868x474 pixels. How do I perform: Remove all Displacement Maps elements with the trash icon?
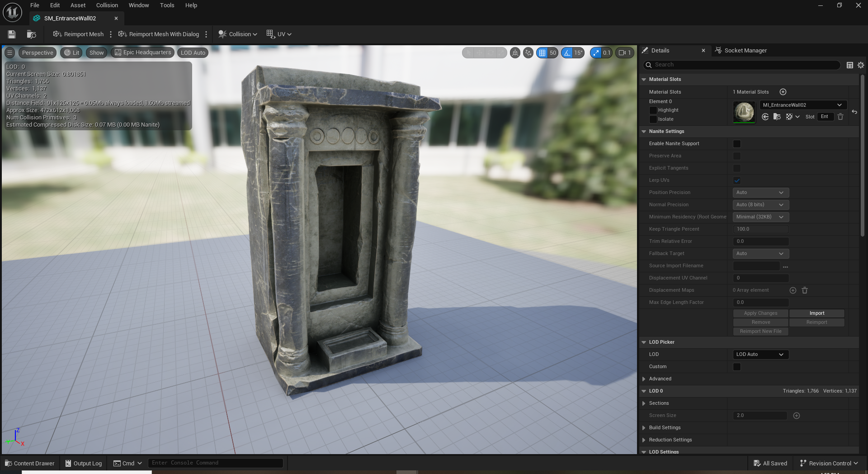[x=805, y=290]
